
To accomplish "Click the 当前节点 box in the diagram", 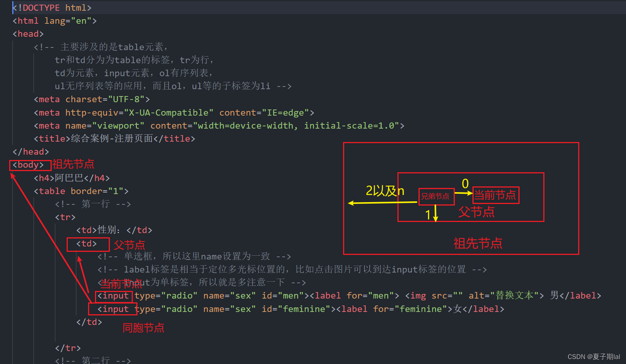I will 495,195.
